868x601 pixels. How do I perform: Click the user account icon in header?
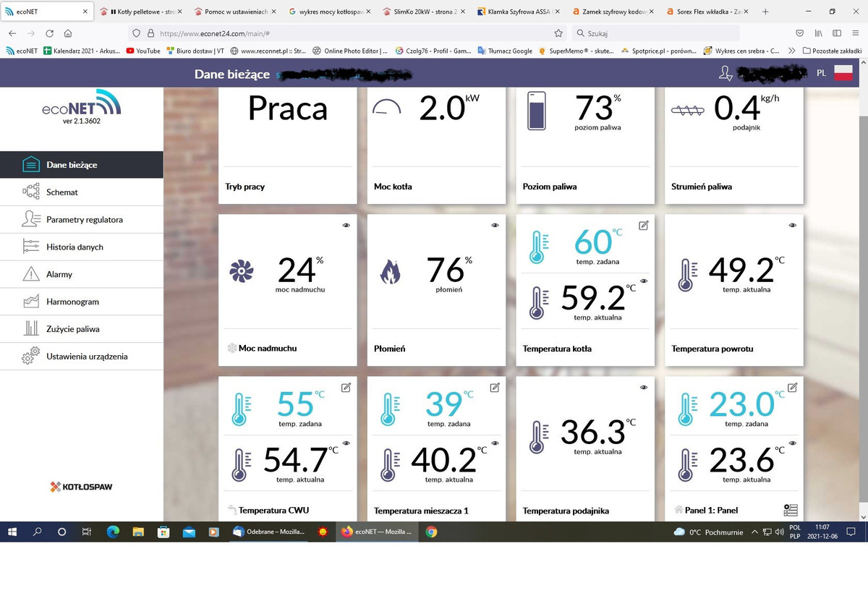coord(725,73)
